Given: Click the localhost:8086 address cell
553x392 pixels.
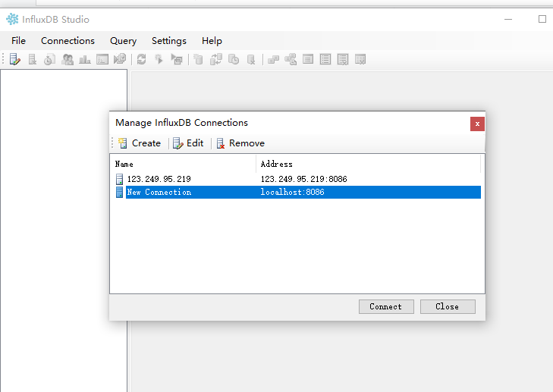Looking at the screenshot, I should [x=292, y=192].
